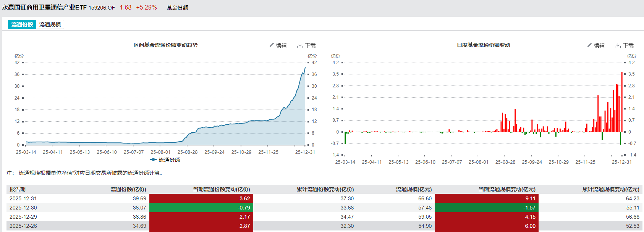Sort by 当期流通规模变动(亿元) column header
Screen dimensions: 644x232
(x=507, y=189)
